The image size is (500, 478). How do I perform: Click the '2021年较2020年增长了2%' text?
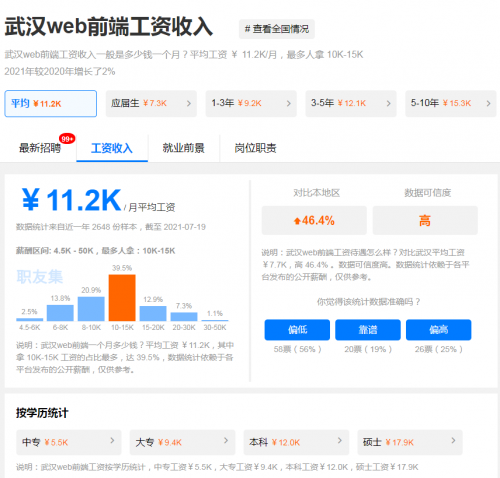(x=60, y=71)
